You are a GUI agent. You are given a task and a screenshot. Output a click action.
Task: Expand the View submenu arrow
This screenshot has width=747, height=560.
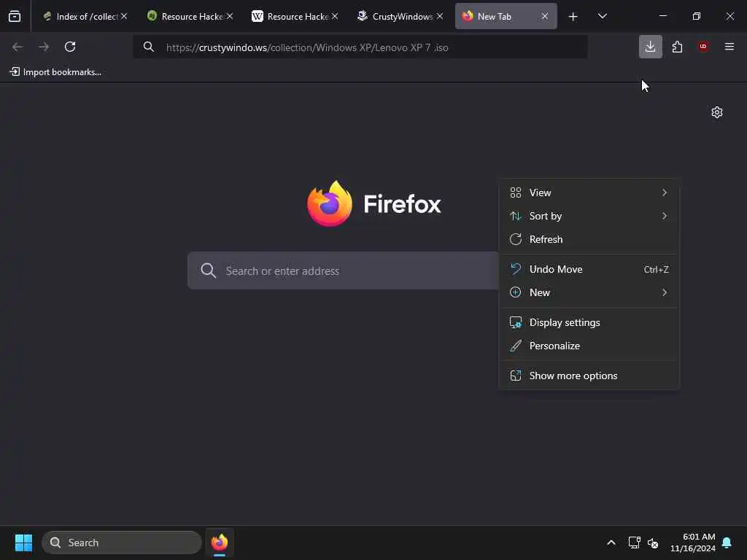click(665, 192)
